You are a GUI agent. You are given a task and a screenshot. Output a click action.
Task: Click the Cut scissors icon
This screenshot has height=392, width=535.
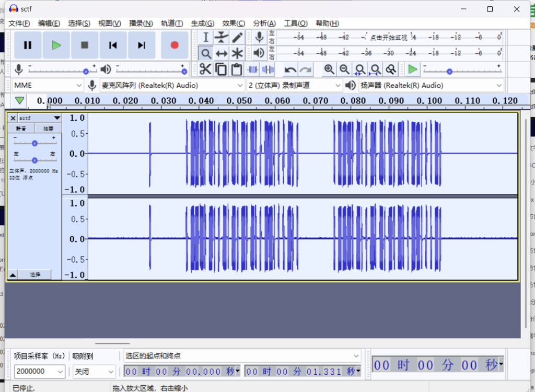[205, 69]
